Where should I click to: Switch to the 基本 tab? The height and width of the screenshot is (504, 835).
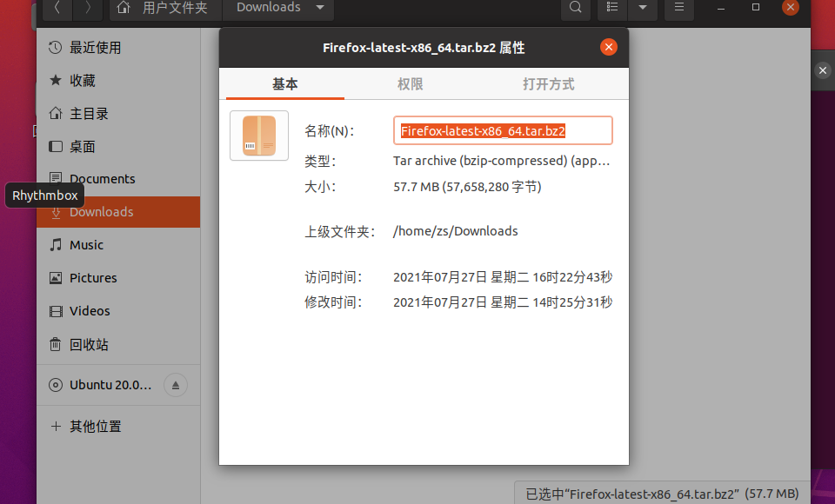pyautogui.click(x=285, y=84)
